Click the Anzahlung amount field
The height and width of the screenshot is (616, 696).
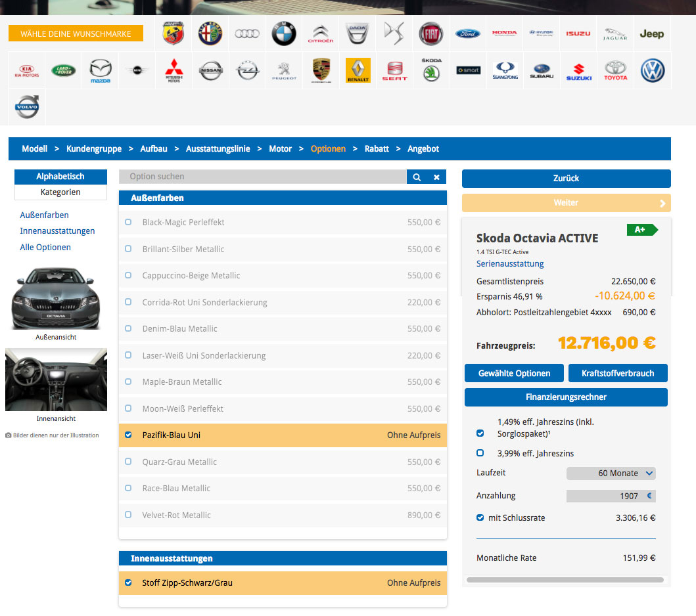(611, 496)
